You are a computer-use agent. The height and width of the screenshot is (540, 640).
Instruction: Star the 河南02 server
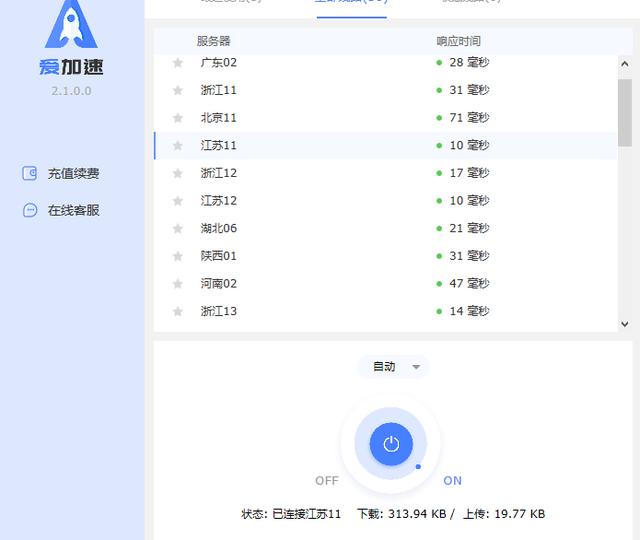coord(178,284)
